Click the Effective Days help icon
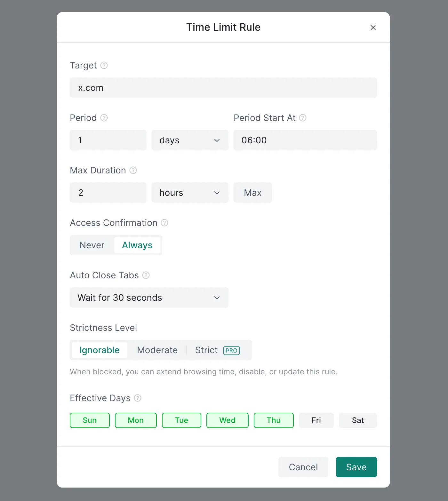 (x=138, y=398)
